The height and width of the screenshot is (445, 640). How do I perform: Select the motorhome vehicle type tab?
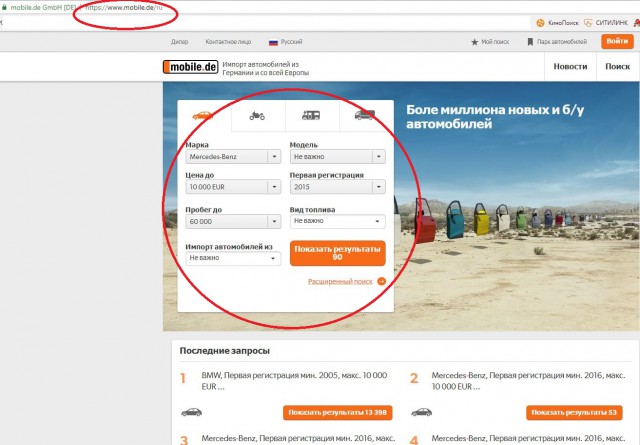click(311, 116)
